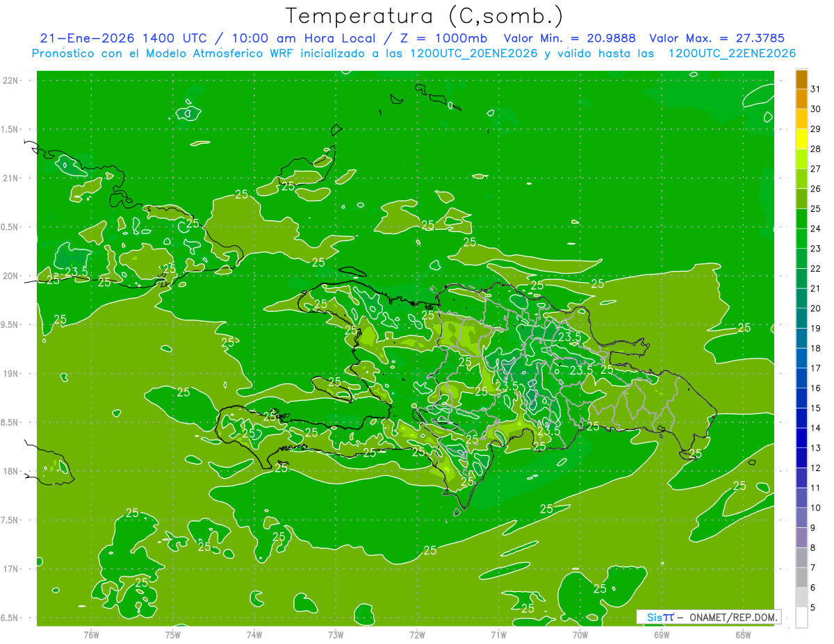Image resolution: width=834 pixels, height=644 pixels.
Task: Click the "SisTT - ONAMET/REP.DOM." credit label
Action: pos(708,617)
